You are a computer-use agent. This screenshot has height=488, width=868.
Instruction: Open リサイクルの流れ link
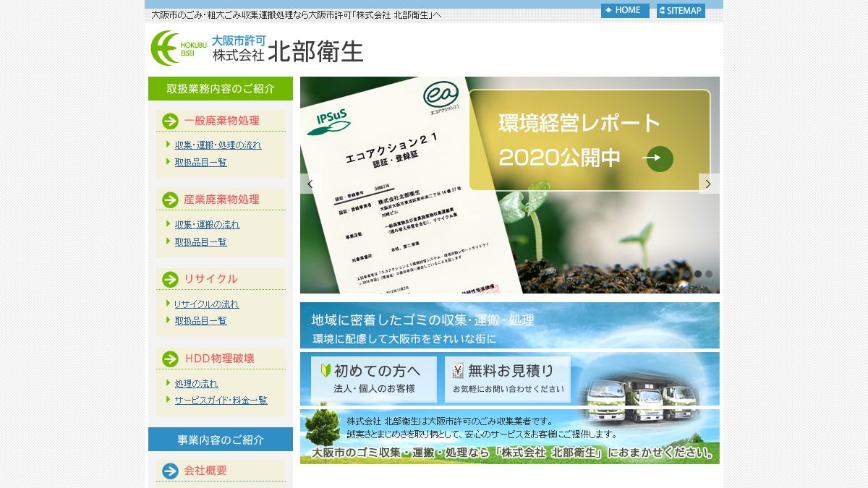[x=206, y=304]
